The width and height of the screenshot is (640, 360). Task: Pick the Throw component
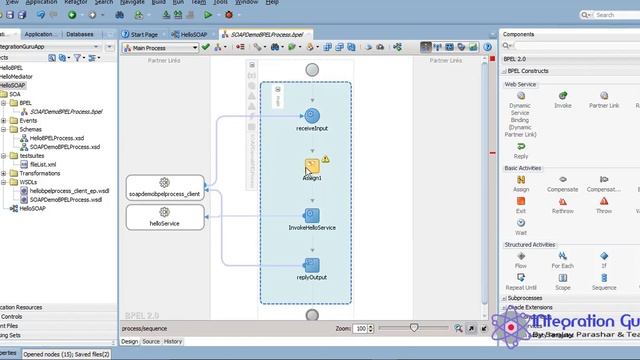pos(604,206)
